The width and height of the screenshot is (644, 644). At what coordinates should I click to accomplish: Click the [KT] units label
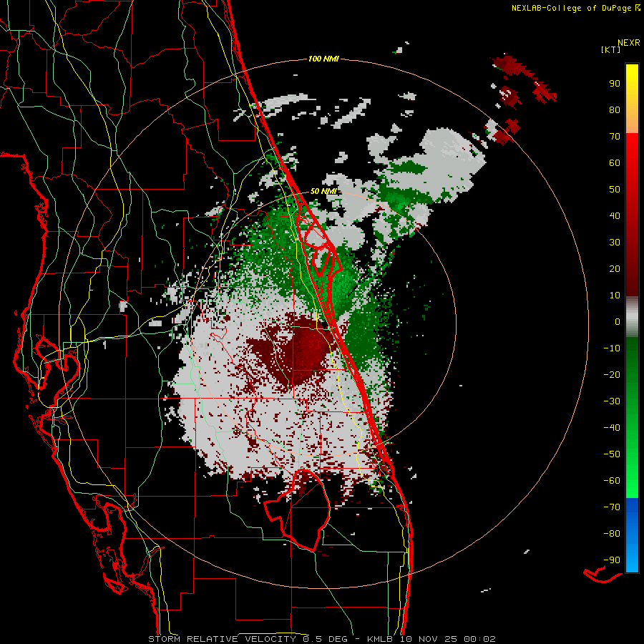coord(611,49)
